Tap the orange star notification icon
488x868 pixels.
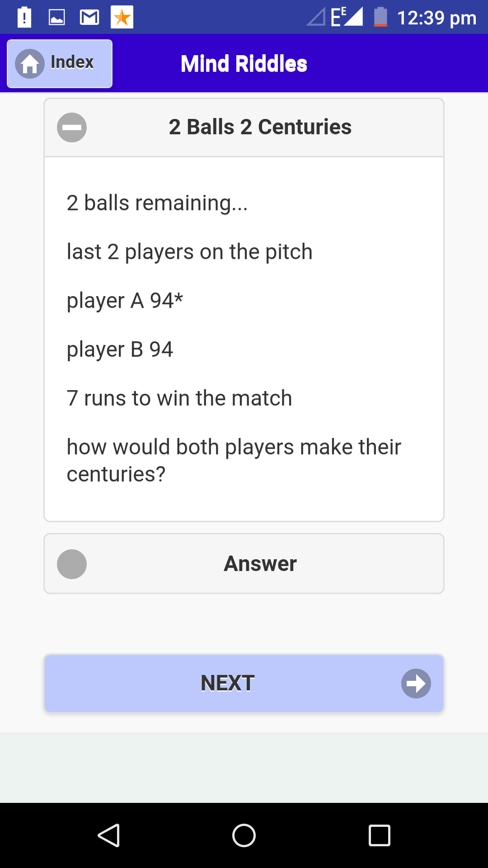pyautogui.click(x=122, y=18)
